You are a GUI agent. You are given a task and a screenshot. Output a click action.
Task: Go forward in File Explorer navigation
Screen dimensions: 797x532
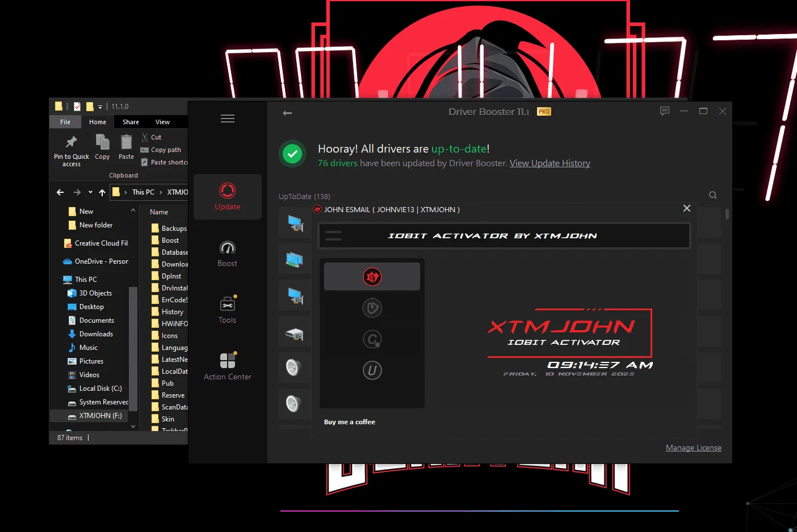tap(77, 192)
